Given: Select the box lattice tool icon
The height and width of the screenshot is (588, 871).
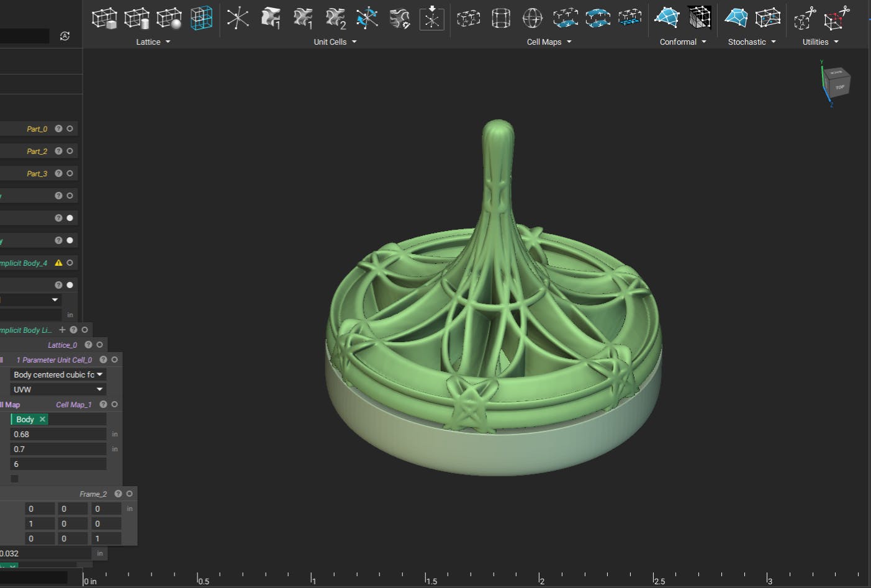Looking at the screenshot, I should (104, 19).
